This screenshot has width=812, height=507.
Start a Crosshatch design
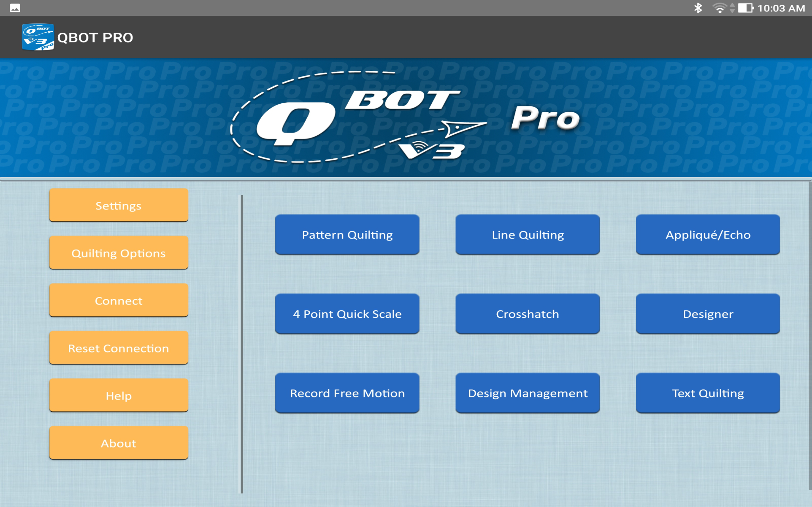click(527, 314)
